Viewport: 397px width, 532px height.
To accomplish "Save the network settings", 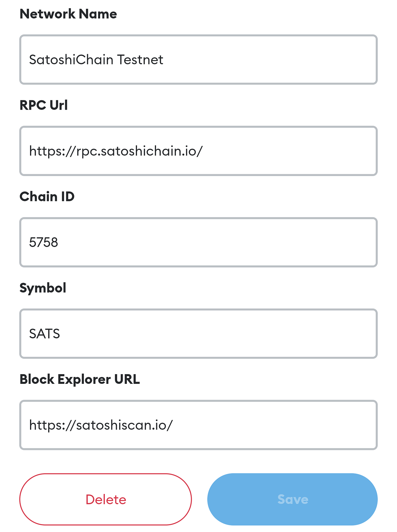I will click(292, 499).
